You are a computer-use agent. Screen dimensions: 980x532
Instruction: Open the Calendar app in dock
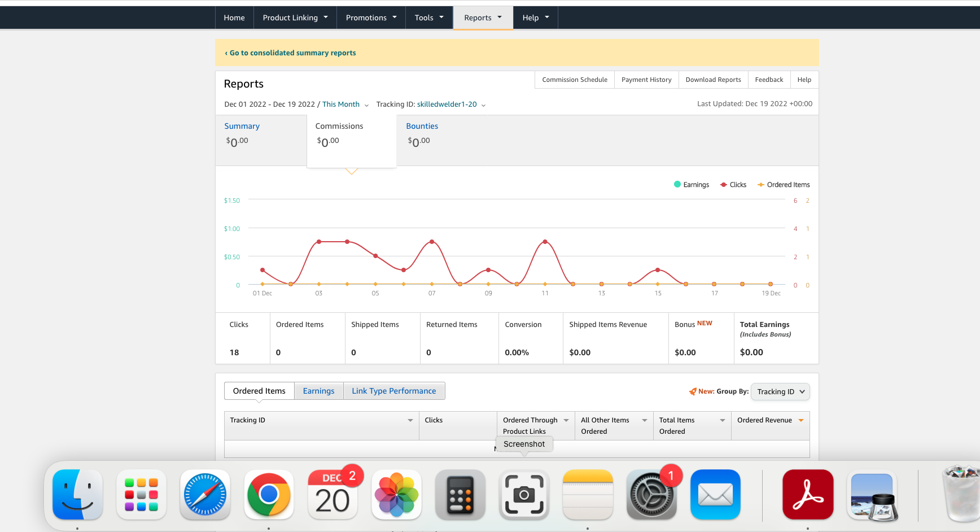[x=333, y=495]
